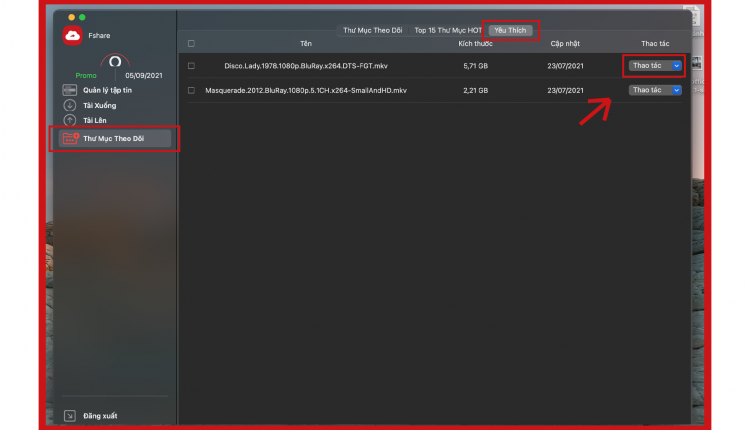Click the 05/09/2021 expiry date

(143, 76)
